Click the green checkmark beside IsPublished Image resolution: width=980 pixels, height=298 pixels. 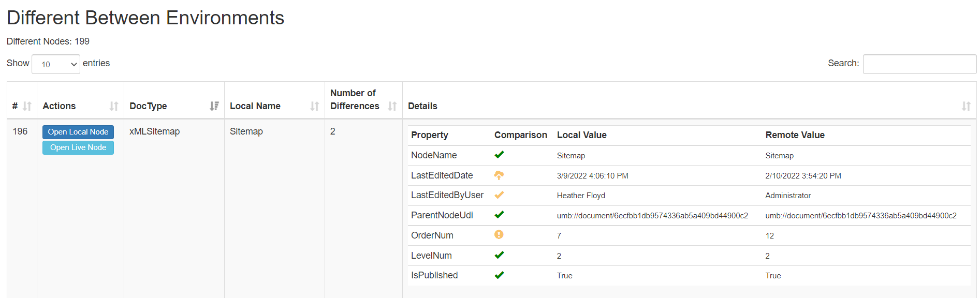pos(499,275)
